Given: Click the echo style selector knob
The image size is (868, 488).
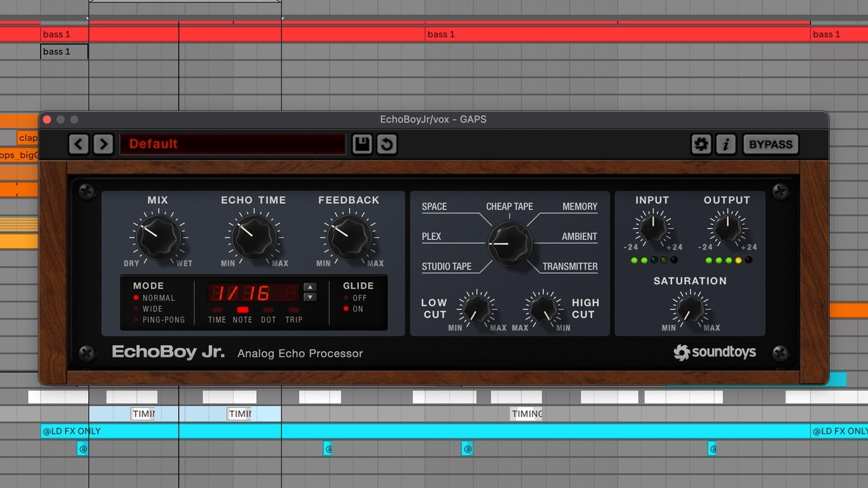Looking at the screenshot, I should (510, 242).
